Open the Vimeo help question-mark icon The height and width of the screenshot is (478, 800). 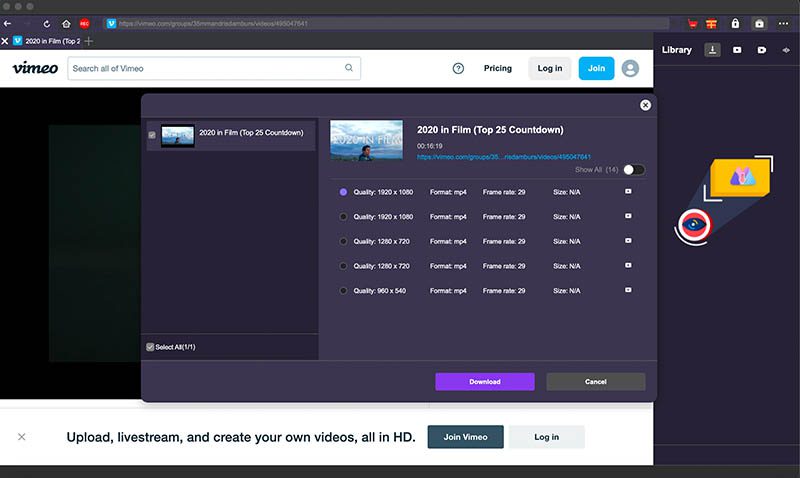pos(458,68)
